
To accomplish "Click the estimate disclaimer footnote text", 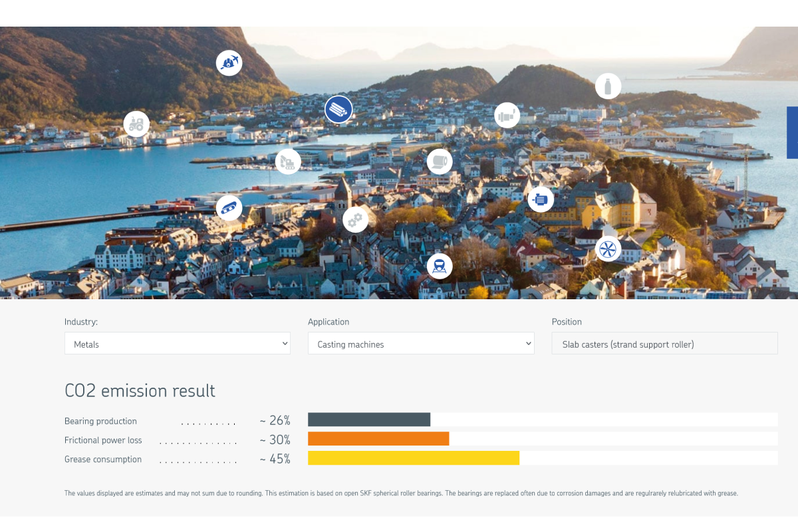I will coord(401,493).
